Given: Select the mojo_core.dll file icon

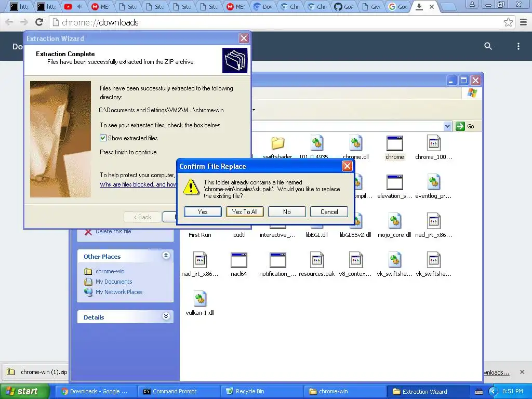Looking at the screenshot, I should tap(395, 221).
